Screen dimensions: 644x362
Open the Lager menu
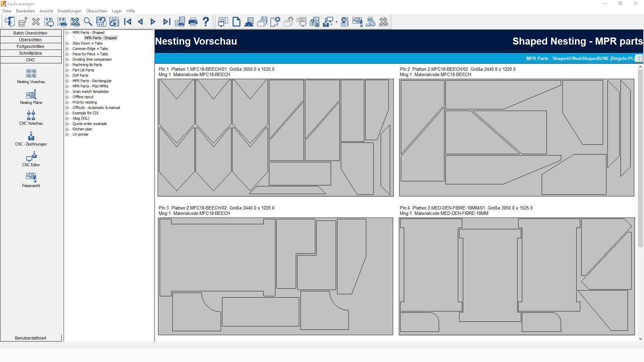coord(117,11)
